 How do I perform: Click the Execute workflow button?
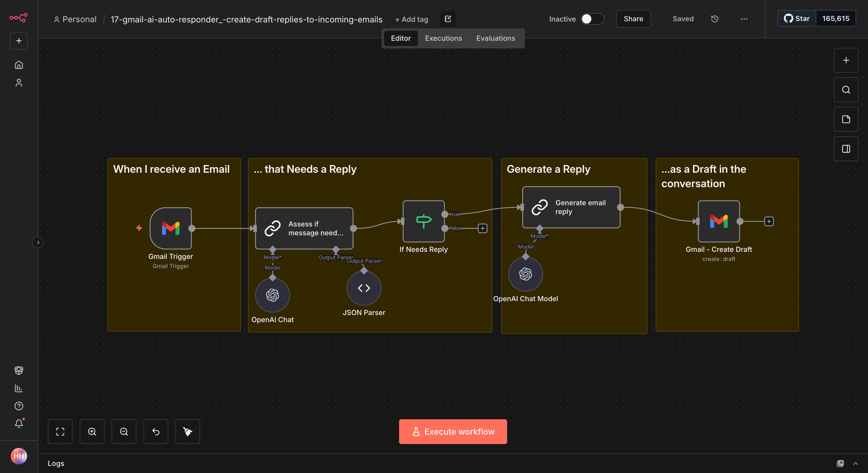coord(453,432)
